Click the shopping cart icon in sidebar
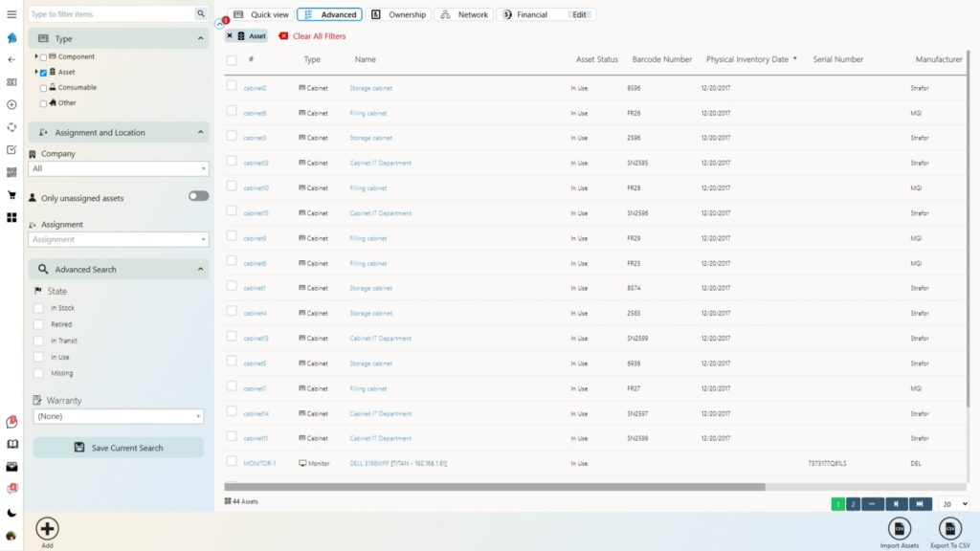This screenshot has height=551, width=980. 11,195
